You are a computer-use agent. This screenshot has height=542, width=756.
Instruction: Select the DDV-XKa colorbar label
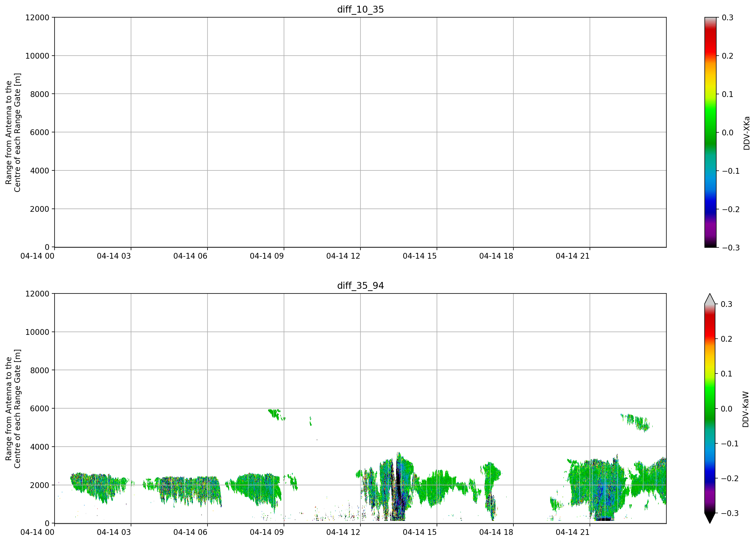(746, 133)
